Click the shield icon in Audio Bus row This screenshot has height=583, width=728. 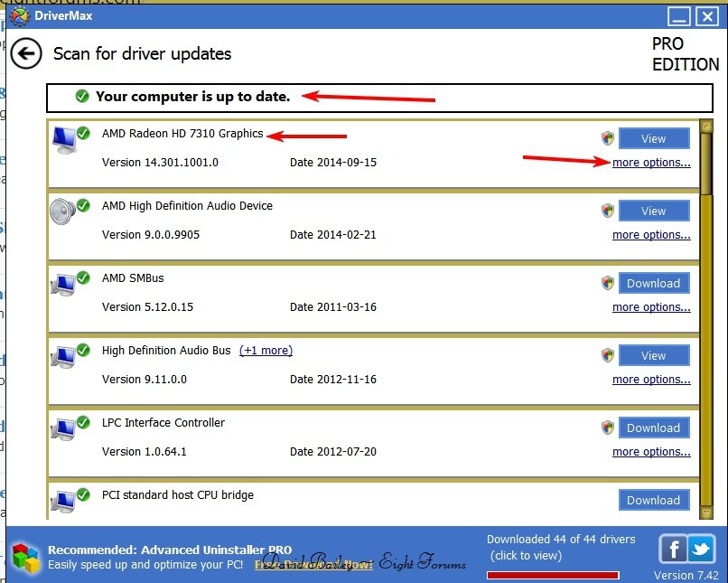(x=607, y=355)
